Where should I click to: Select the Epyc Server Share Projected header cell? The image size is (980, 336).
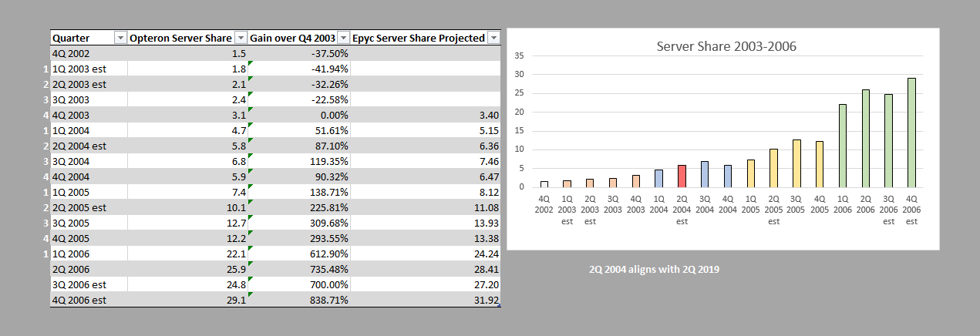[426, 38]
